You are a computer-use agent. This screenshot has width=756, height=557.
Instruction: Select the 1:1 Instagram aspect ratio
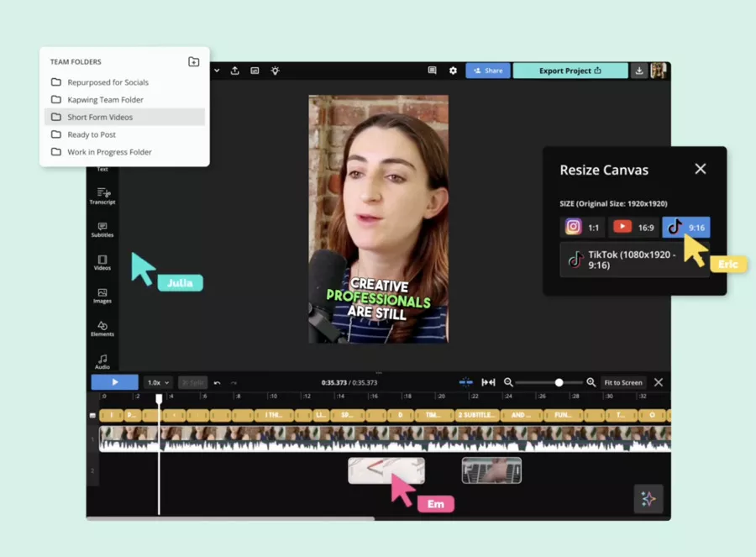tap(582, 227)
